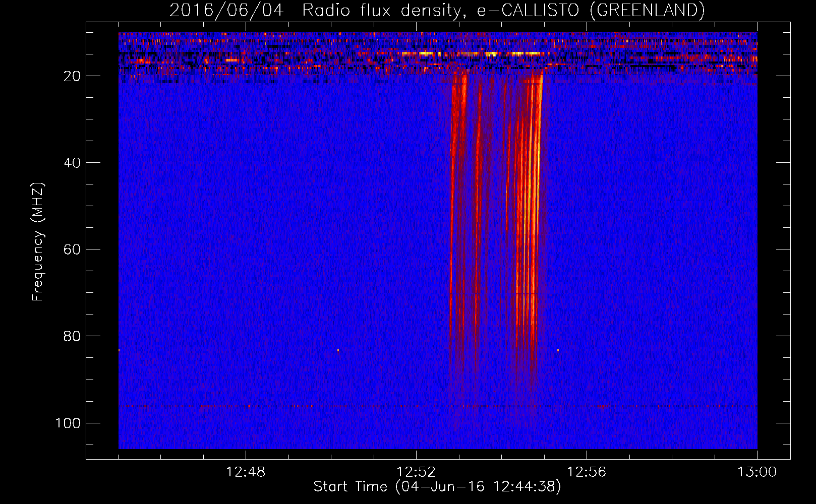Click the plot title "2016/06/04 Radio flux density, e-CALLISTO (GREENLAND)"
The width and height of the screenshot is (816, 504).
[x=437, y=10]
